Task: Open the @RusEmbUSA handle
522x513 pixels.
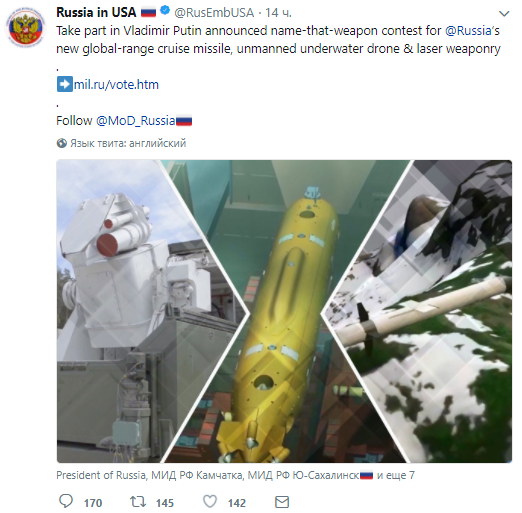Action: click(214, 13)
